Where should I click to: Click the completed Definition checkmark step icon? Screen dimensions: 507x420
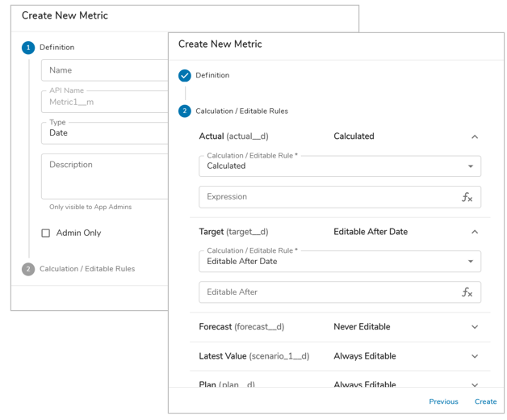coord(185,76)
